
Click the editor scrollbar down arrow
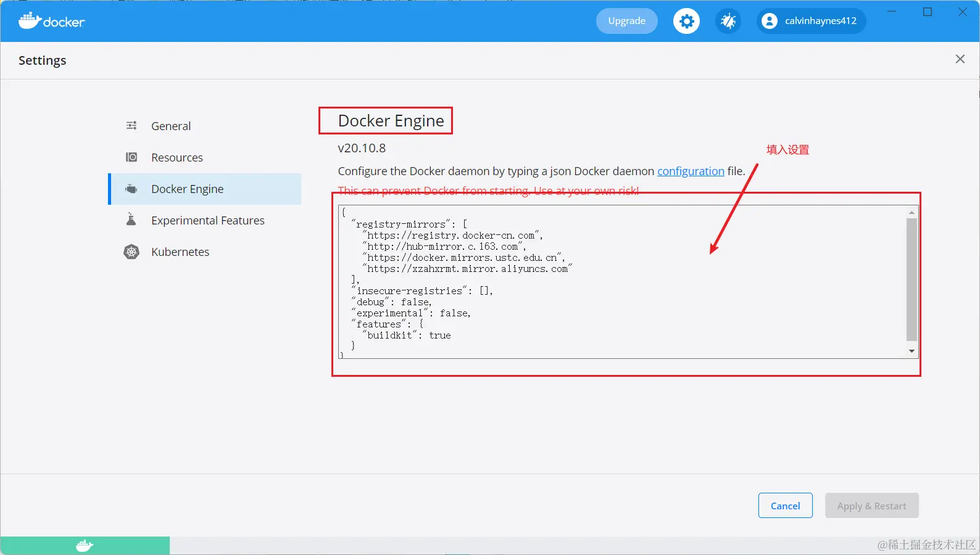(911, 351)
